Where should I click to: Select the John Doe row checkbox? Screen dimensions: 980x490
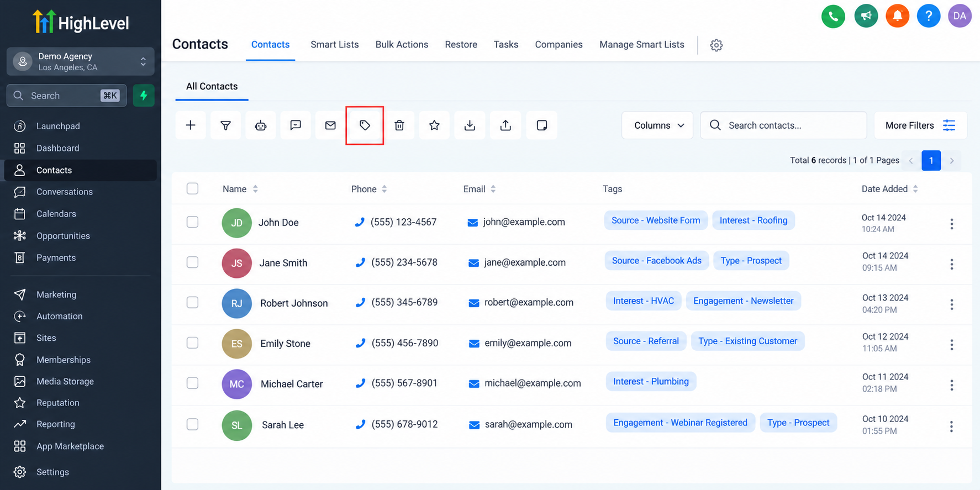[192, 222]
